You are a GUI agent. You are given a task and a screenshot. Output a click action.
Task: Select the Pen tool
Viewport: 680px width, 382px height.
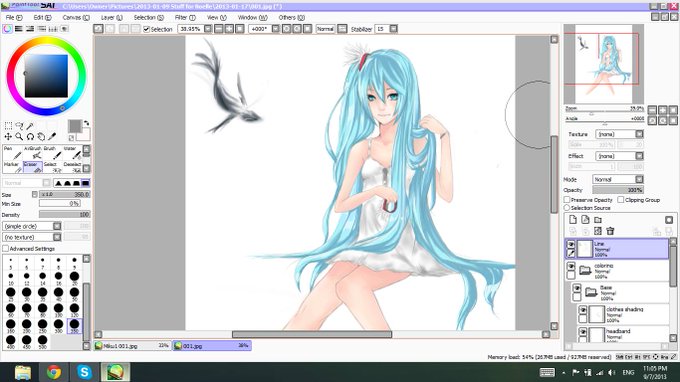point(12,153)
